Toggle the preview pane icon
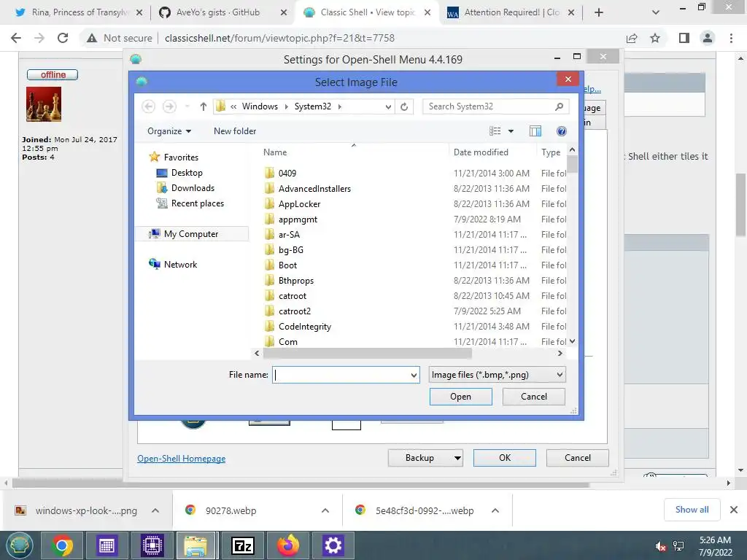The width and height of the screenshot is (747, 560). click(535, 131)
